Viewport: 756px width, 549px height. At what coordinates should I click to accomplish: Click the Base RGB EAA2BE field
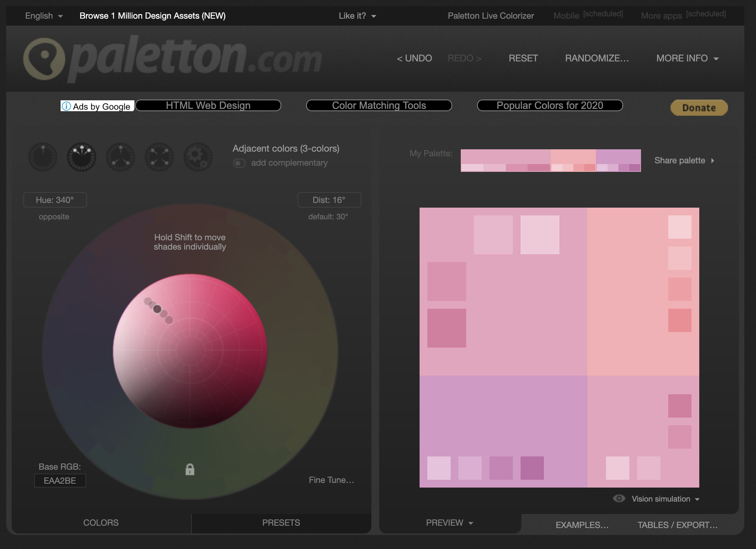coord(60,481)
